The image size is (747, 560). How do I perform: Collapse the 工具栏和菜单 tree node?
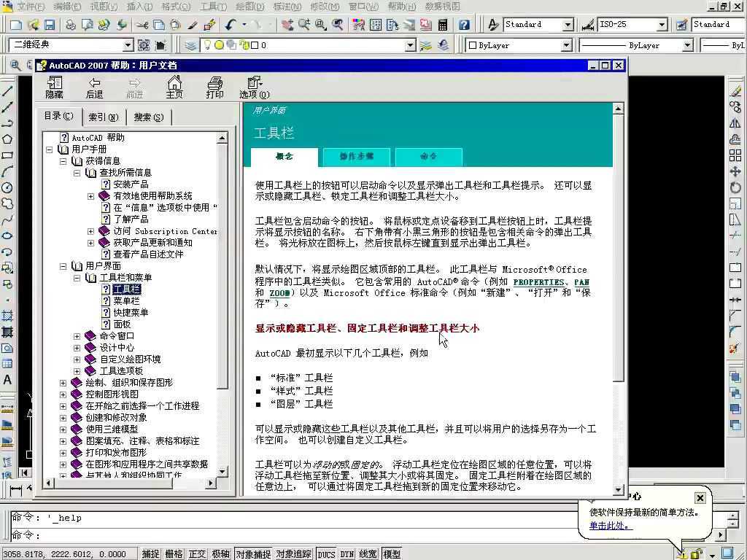point(77,278)
